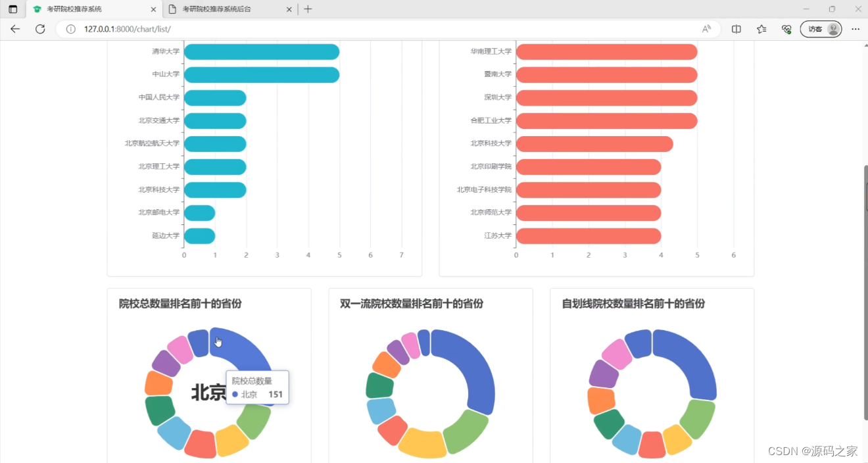Click the 江苏大学 red bar
This screenshot has height=463, width=868.
pyautogui.click(x=589, y=236)
